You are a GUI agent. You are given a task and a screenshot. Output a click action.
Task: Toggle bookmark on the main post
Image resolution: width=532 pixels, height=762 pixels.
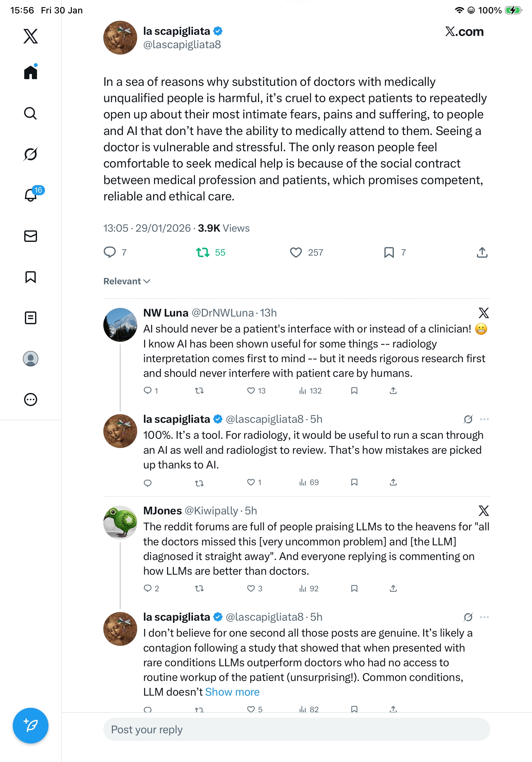click(389, 252)
